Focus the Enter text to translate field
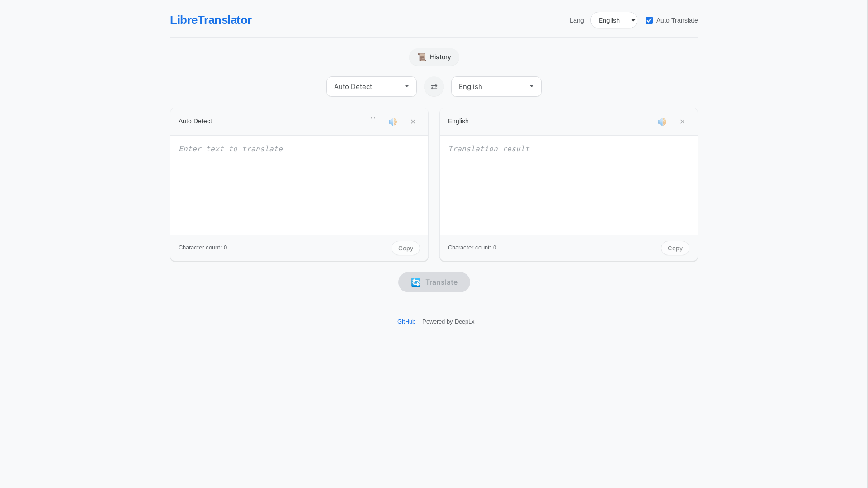 point(299,185)
